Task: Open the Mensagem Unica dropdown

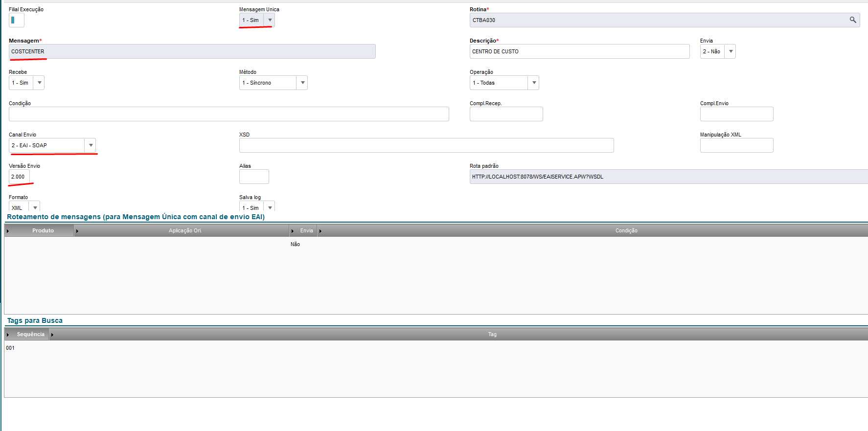Action: [270, 20]
